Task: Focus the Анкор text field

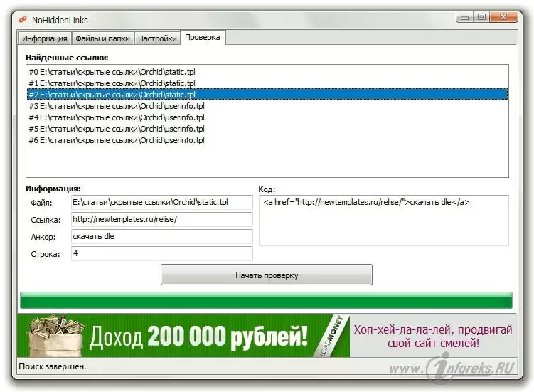Action: point(161,237)
